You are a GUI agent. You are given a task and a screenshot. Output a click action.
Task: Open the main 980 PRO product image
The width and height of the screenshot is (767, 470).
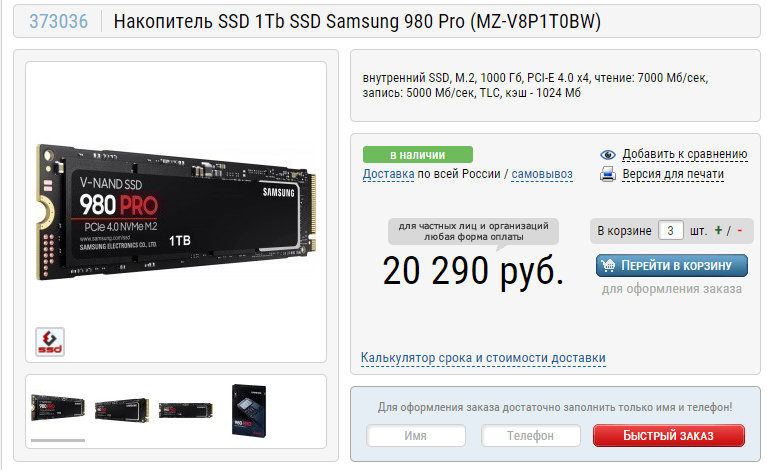176,212
